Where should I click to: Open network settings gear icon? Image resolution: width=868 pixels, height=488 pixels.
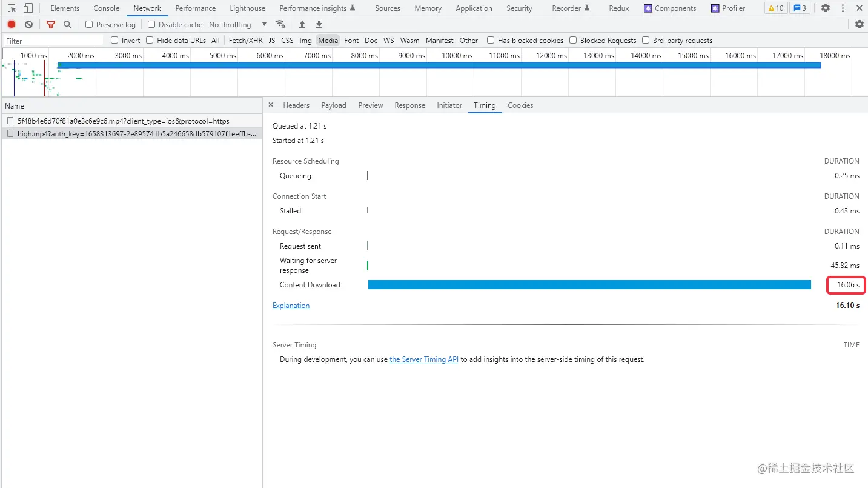point(859,24)
